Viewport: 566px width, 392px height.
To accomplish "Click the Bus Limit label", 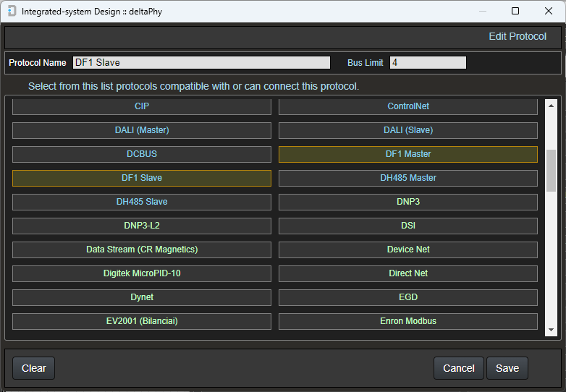I will click(x=365, y=63).
